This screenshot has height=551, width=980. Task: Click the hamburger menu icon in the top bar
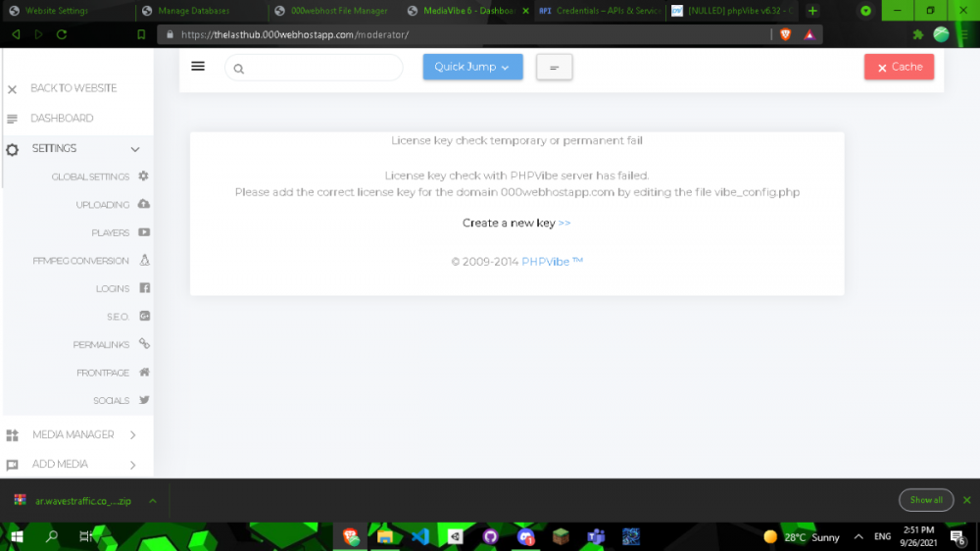[198, 67]
